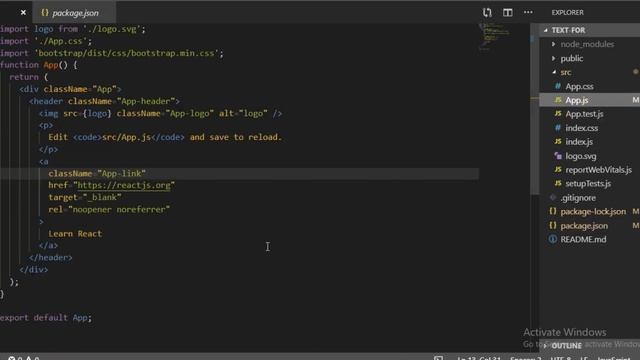The height and width of the screenshot is (360, 640).
Task: Expand the public folder
Action: tap(554, 58)
